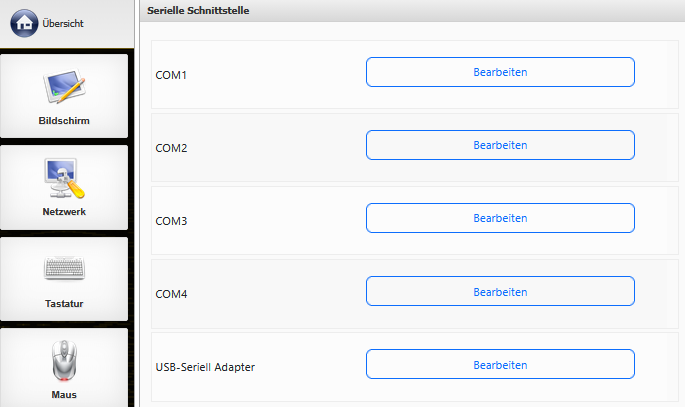The height and width of the screenshot is (407, 685).
Task: Click the Tastatur keyboard icon
Action: (64, 268)
